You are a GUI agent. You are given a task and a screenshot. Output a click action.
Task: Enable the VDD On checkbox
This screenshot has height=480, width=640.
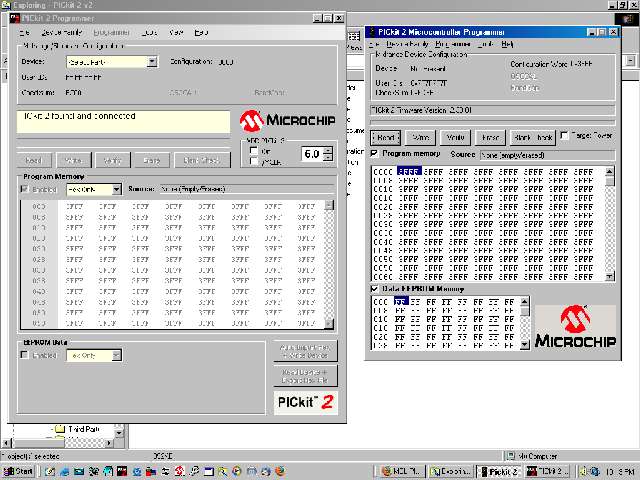(x=254, y=151)
